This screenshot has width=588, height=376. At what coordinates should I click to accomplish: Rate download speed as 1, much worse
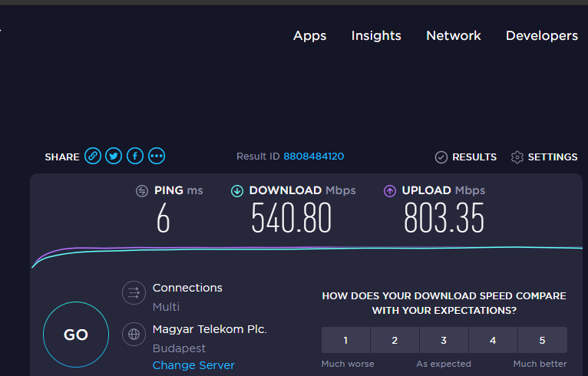pos(345,340)
